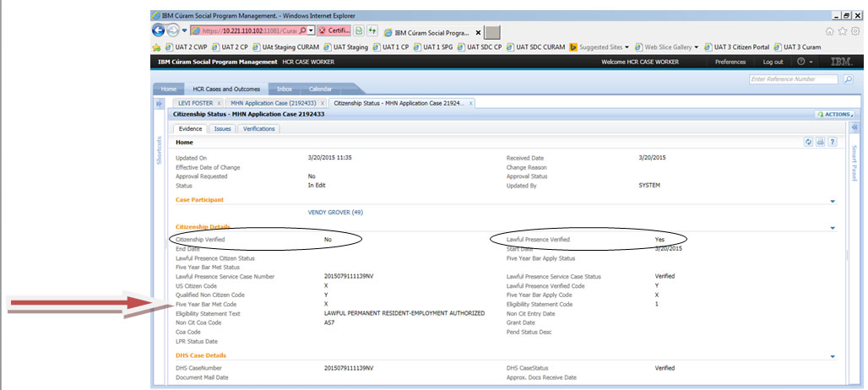This screenshot has width=868, height=390.
Task: Collapse the DHS Case Details section
Action: click(833, 357)
